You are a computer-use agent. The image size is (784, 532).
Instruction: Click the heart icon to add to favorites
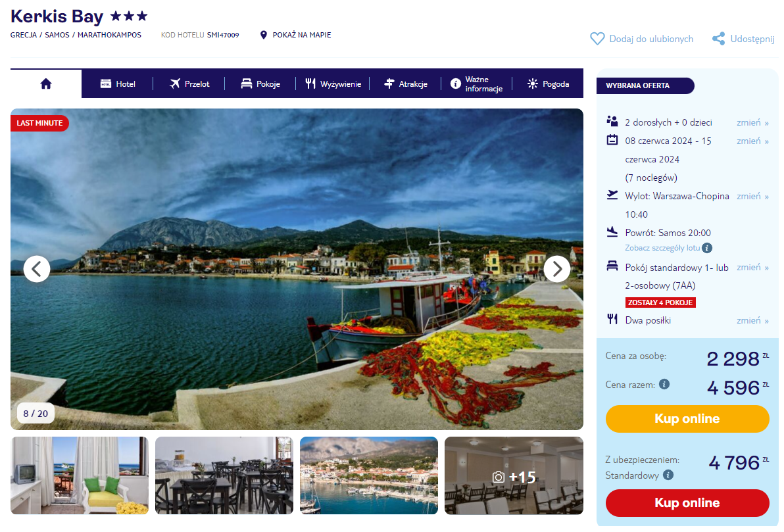(597, 39)
